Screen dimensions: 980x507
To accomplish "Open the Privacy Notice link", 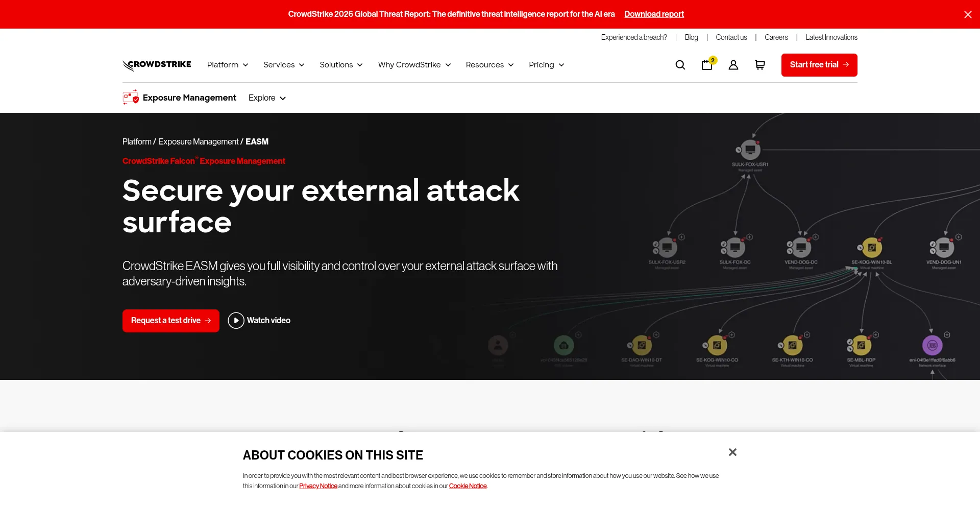I will pyautogui.click(x=318, y=486).
